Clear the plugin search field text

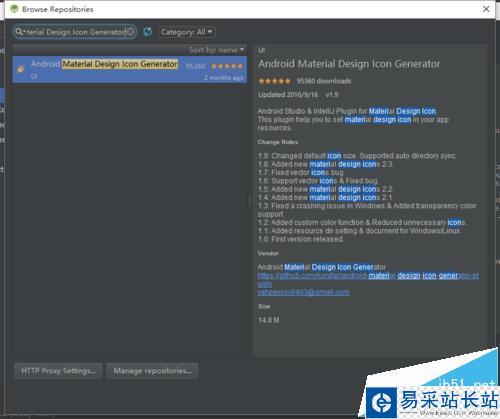tap(131, 32)
